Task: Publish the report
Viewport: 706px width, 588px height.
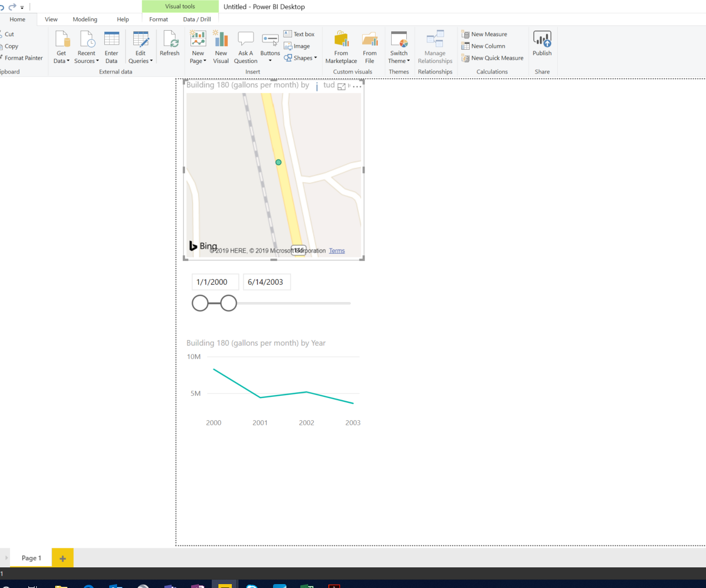Action: pos(542,43)
